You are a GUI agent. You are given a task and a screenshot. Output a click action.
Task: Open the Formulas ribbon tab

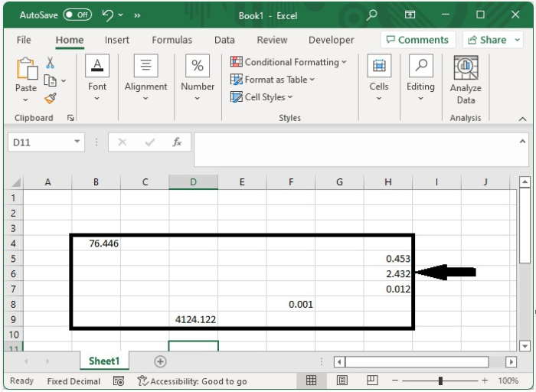pyautogui.click(x=172, y=40)
